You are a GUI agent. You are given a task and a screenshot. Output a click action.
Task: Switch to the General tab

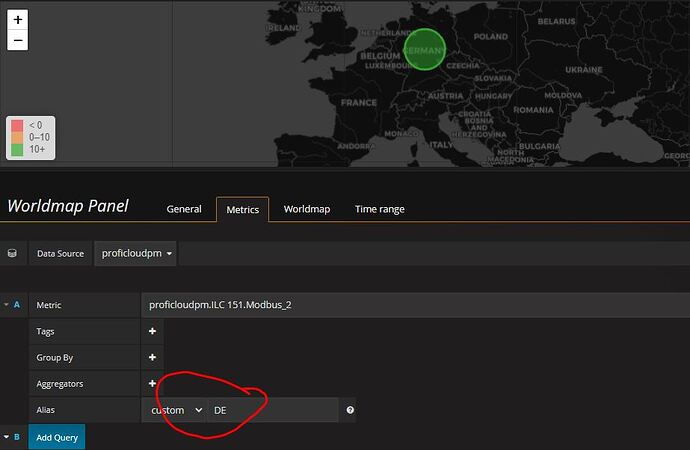point(184,209)
